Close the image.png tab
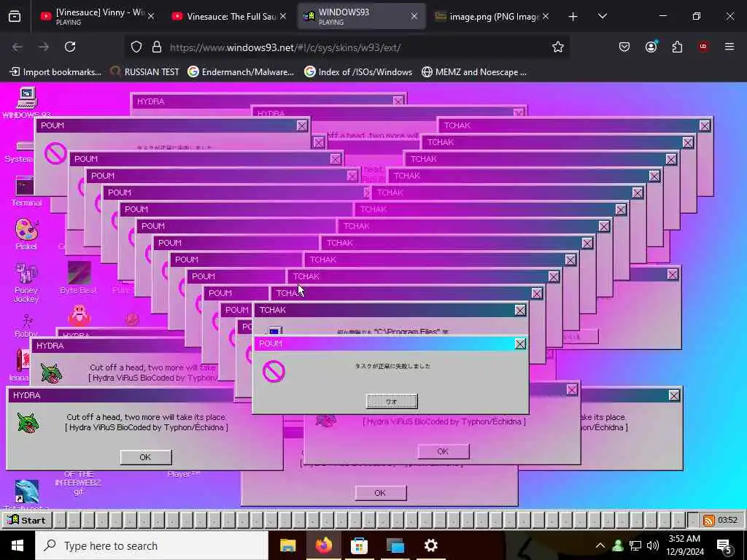This screenshot has width=747, height=560. (546, 16)
